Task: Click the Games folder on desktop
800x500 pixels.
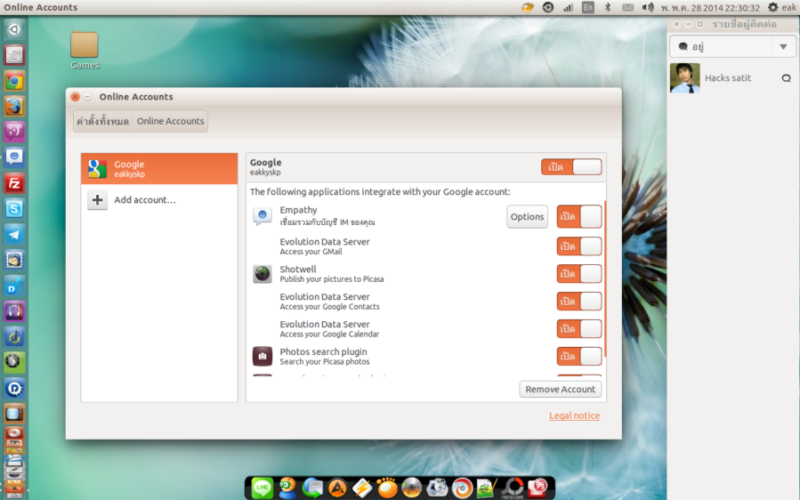Action: pos(84,50)
